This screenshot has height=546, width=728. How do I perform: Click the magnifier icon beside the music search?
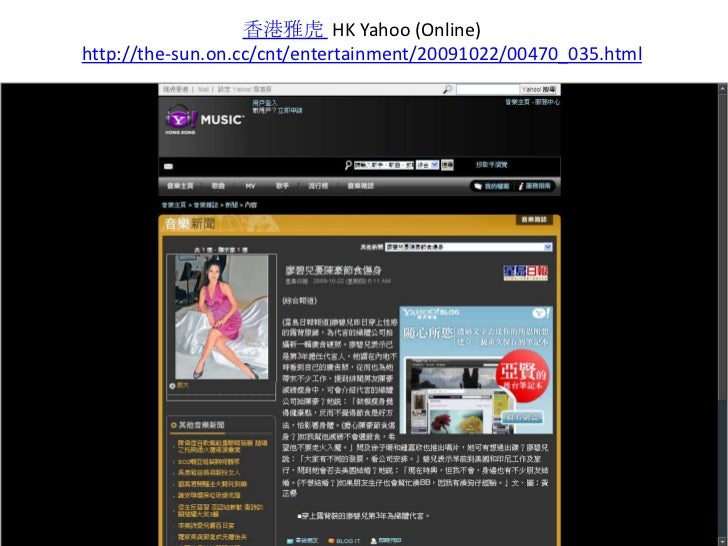pos(348,165)
